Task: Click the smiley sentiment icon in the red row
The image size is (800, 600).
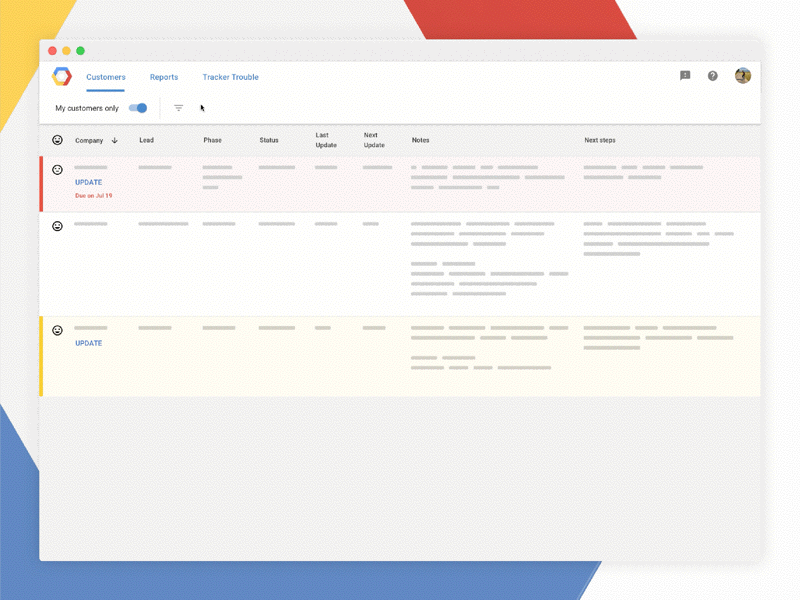Action: (57, 170)
